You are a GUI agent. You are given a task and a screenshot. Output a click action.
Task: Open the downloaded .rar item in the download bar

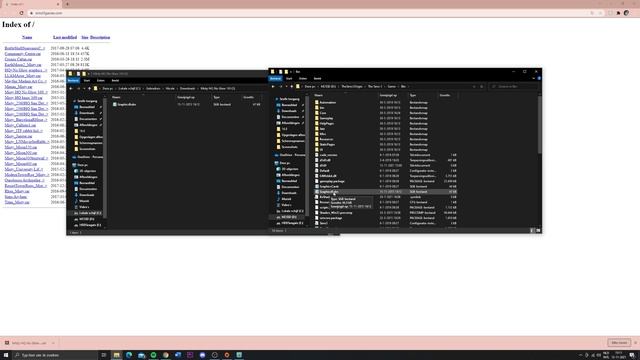tap(29, 343)
